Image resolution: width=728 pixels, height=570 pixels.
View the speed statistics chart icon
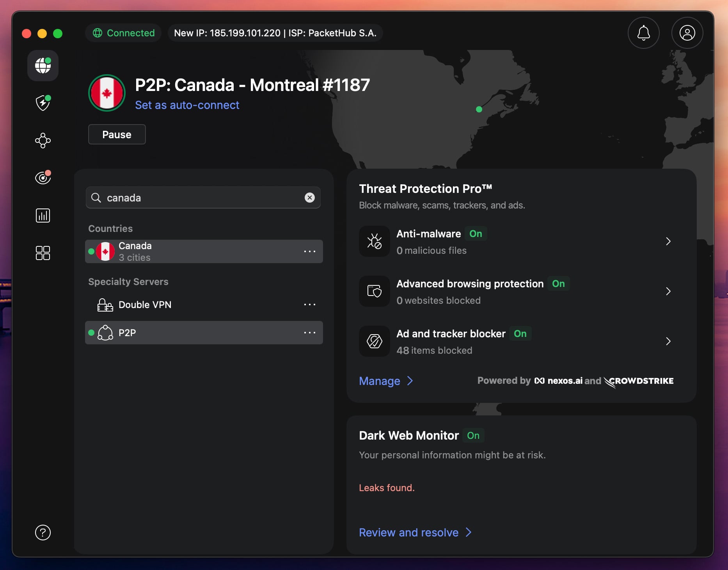pyautogui.click(x=43, y=215)
